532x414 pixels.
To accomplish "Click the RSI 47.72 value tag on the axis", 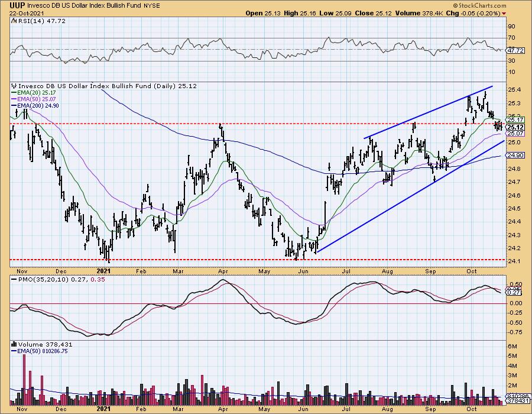I will tap(515, 50).
